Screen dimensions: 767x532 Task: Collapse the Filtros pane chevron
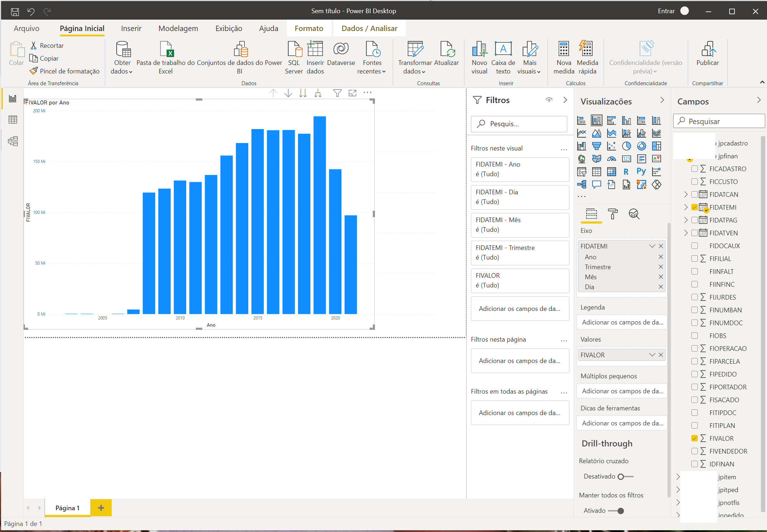click(x=565, y=100)
